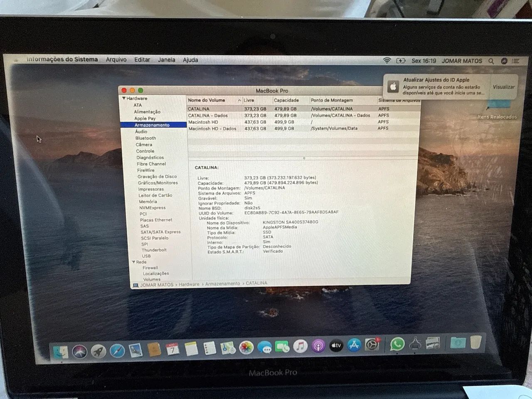Open FaceTime icon in the Dock
Viewport: 532px width, 399px height.
tap(282, 347)
